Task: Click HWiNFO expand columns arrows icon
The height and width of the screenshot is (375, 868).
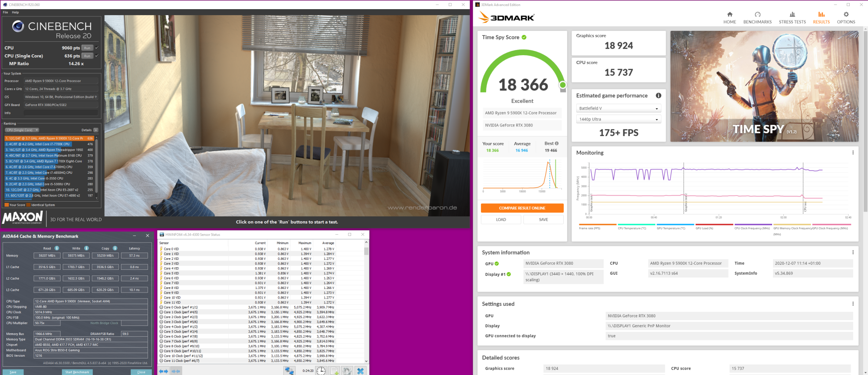Action: pos(163,371)
